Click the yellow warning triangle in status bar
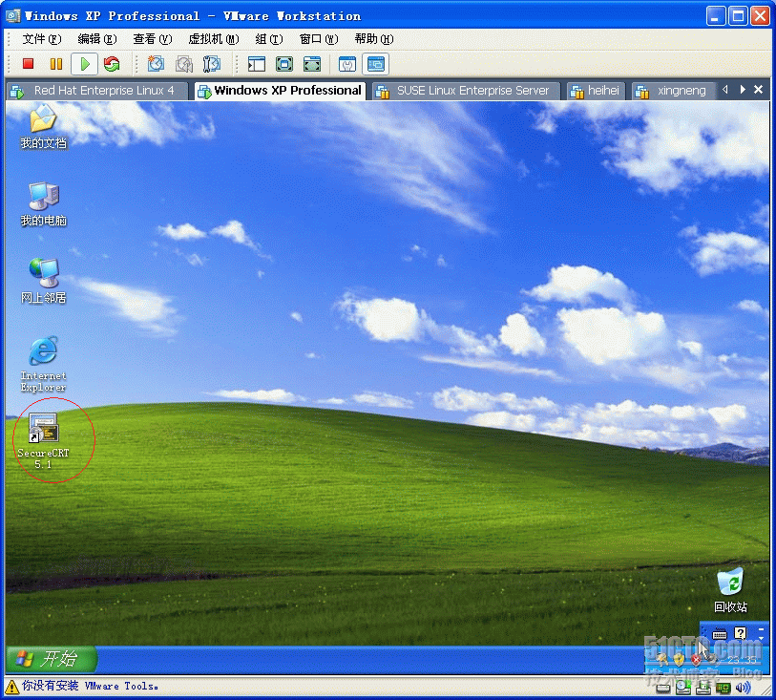The image size is (776, 700). [11, 686]
